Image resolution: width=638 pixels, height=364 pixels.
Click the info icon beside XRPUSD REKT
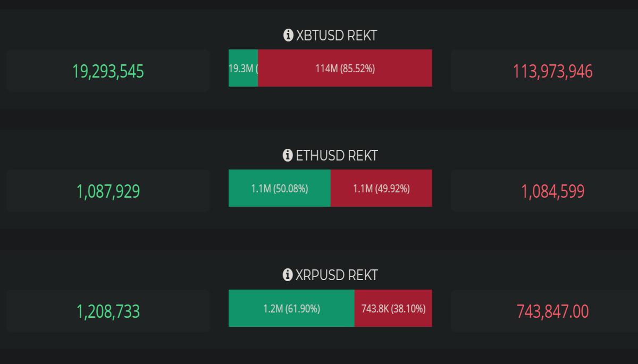pos(288,275)
